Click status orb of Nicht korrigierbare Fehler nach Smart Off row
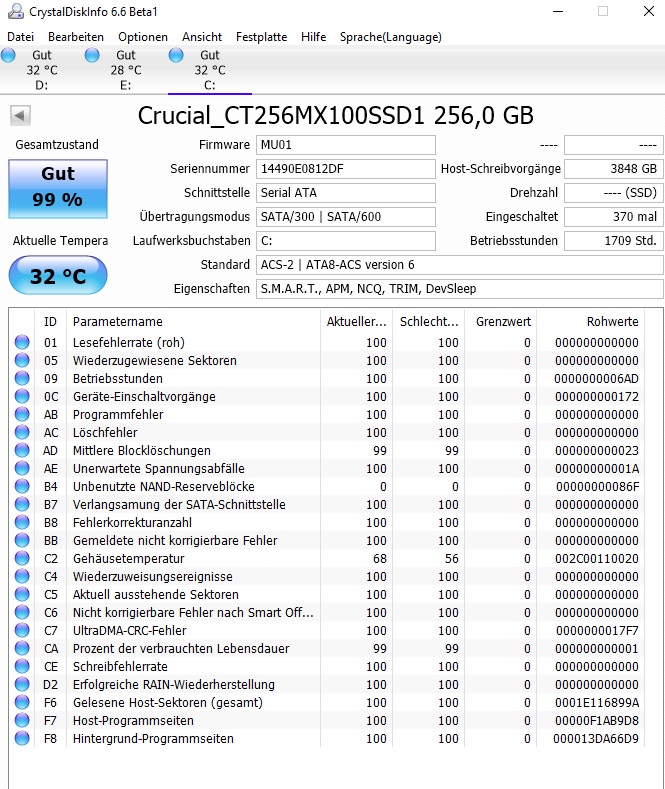Image resolution: width=665 pixels, height=789 pixels. pos(22,612)
